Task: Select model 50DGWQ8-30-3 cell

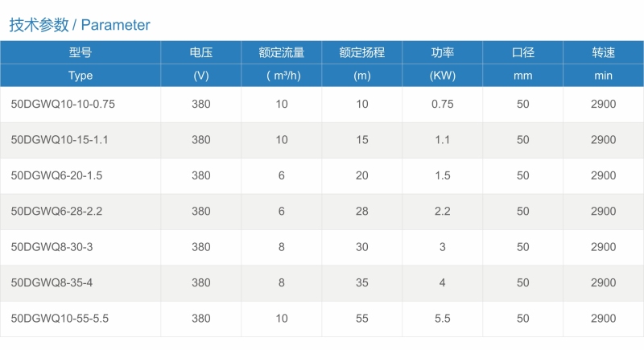Action: tap(80, 247)
